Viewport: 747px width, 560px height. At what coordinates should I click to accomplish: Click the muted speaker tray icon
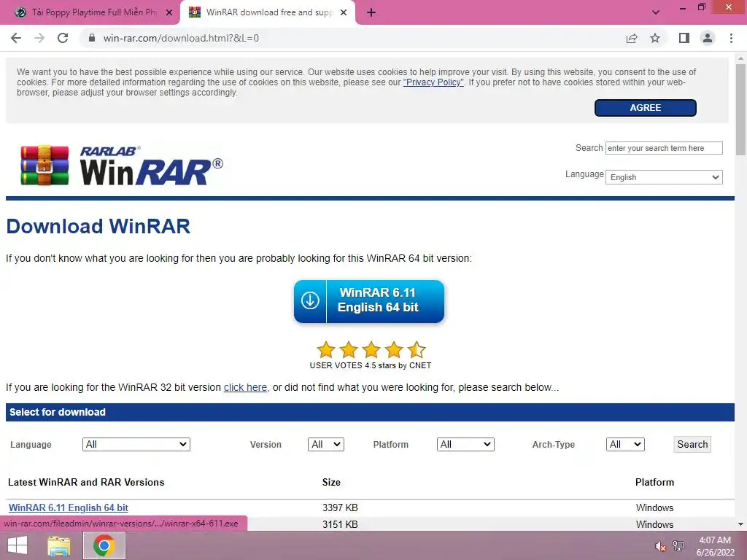pyautogui.click(x=660, y=546)
